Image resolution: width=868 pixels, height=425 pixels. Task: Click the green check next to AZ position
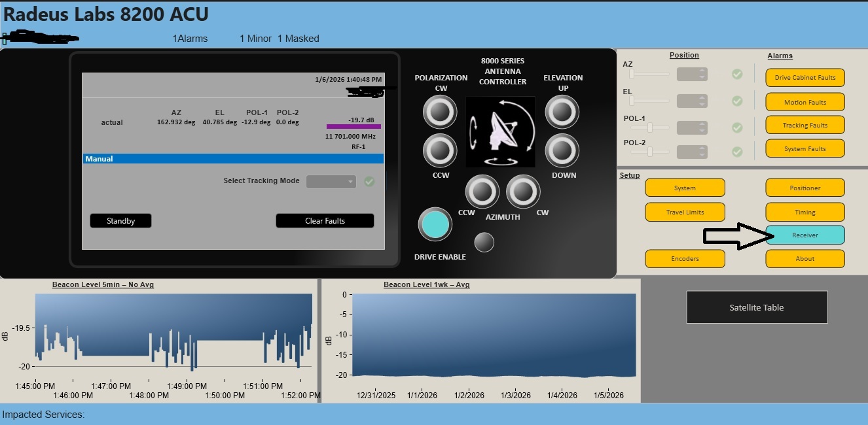click(x=737, y=75)
